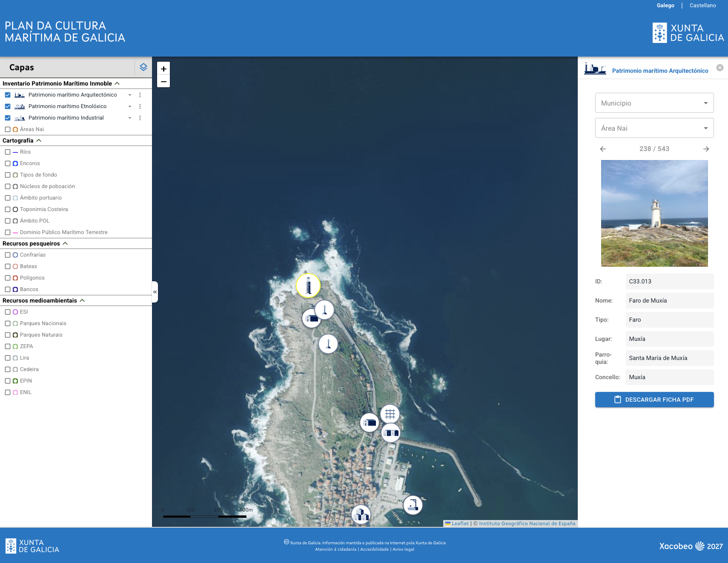Open options menu for Patrimonio marítimo Etnolóxico
Viewport: 728px width, 563px height.
tap(140, 106)
